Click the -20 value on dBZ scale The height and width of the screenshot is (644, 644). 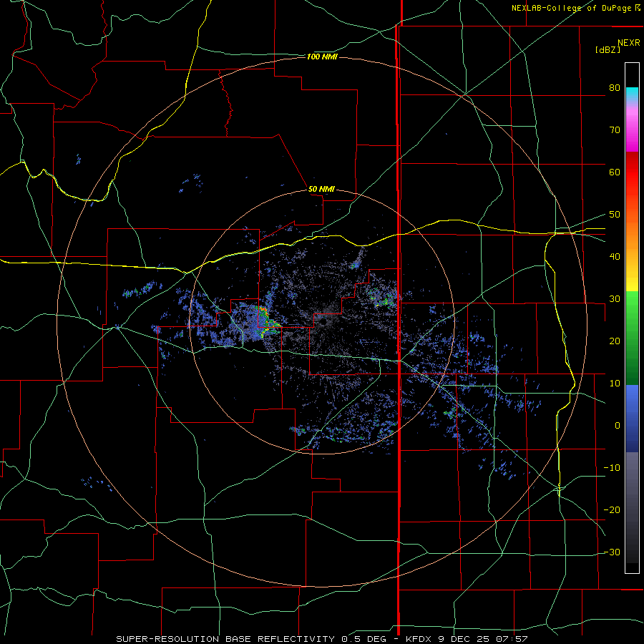(612, 510)
